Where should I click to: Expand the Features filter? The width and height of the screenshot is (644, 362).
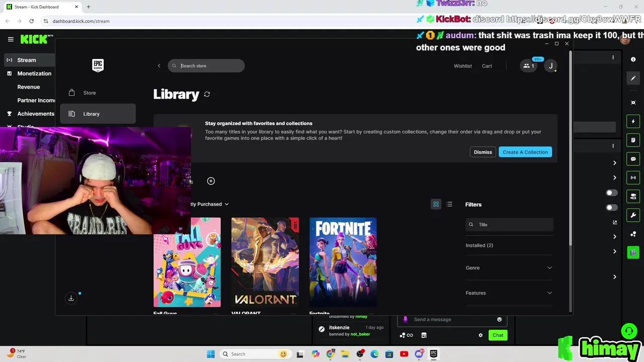coord(509,293)
